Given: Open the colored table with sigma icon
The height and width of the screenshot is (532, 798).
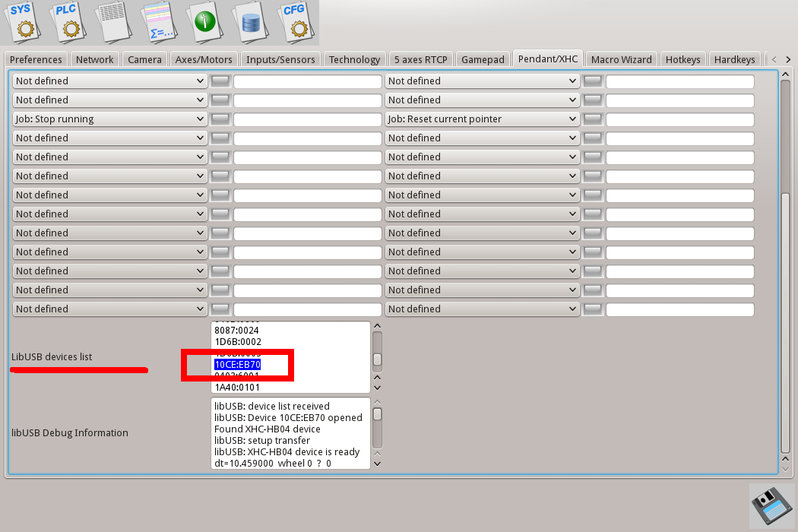Looking at the screenshot, I should tap(160, 22).
